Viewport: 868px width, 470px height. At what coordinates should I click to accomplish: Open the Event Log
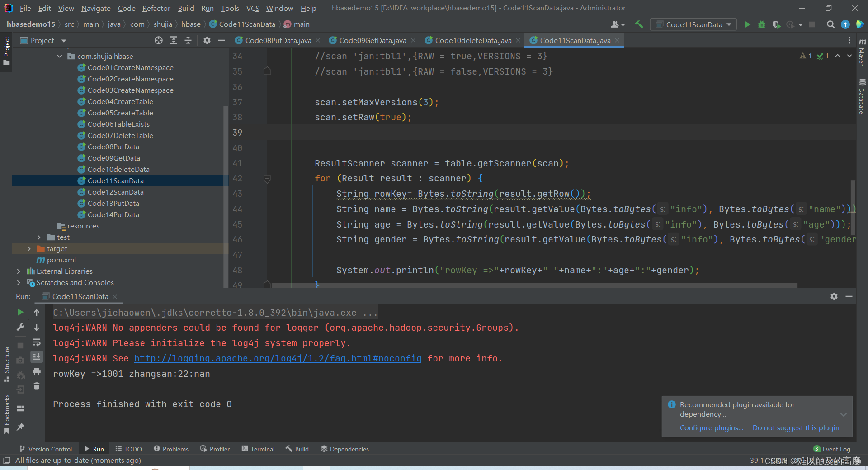coord(832,449)
